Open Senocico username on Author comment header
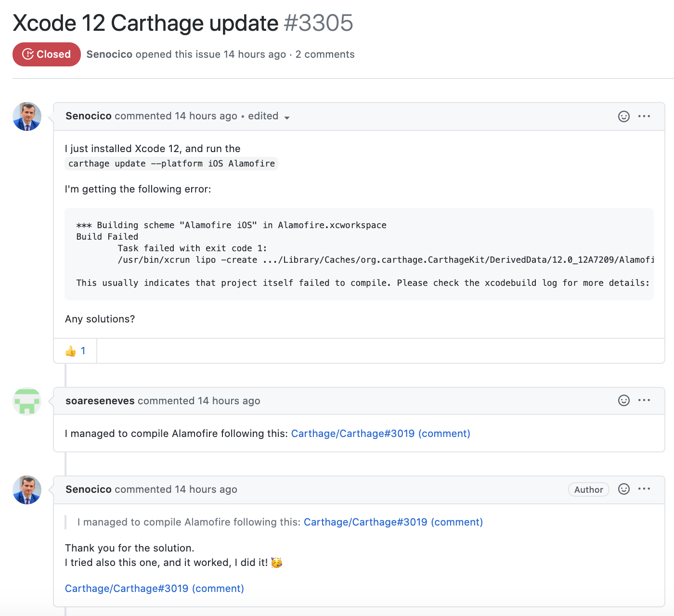 click(x=89, y=489)
